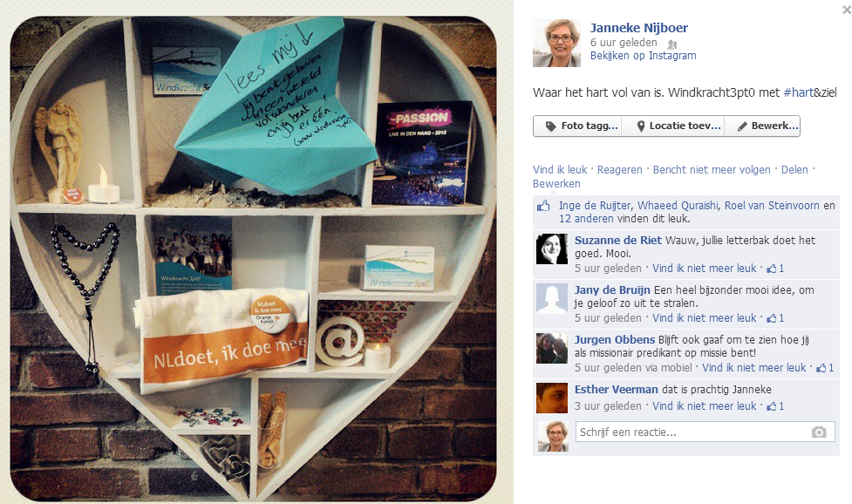Click the friends audience icon next to timestamp

[x=672, y=44]
